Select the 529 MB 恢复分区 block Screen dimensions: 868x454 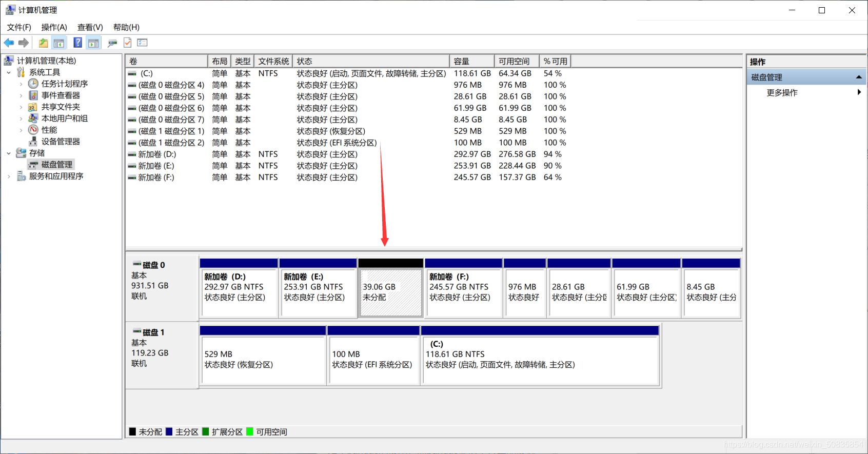pos(263,355)
